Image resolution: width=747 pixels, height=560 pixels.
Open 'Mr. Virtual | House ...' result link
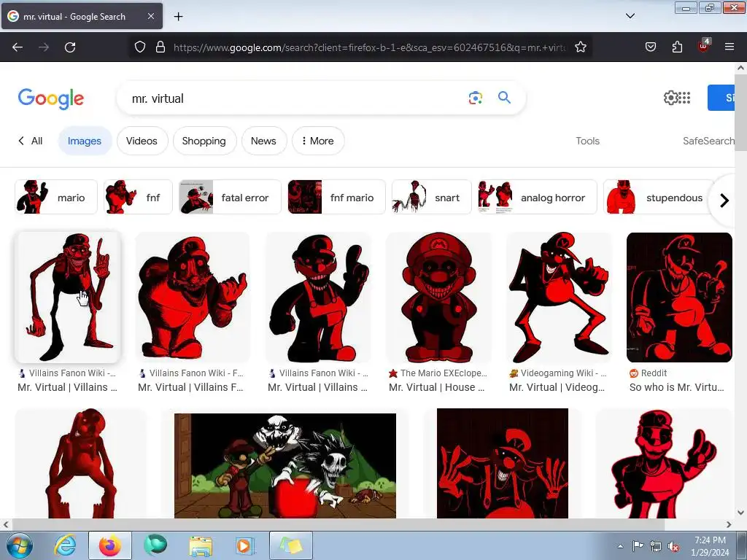(x=436, y=387)
